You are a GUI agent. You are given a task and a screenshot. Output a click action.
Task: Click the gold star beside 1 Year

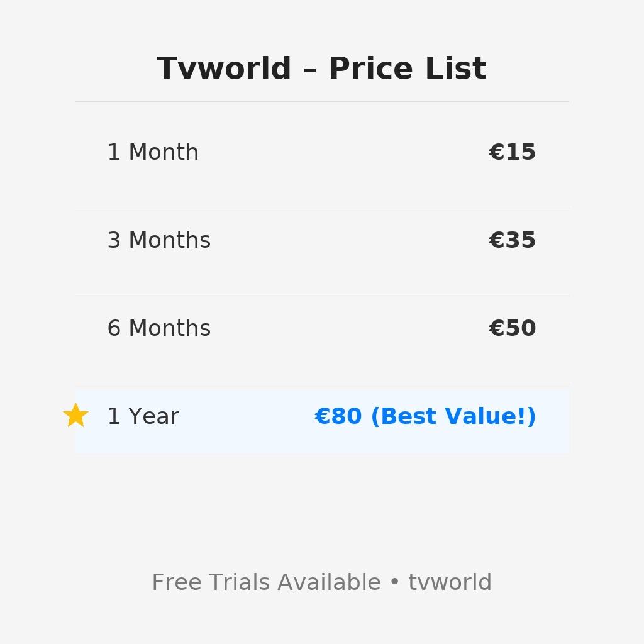click(75, 415)
